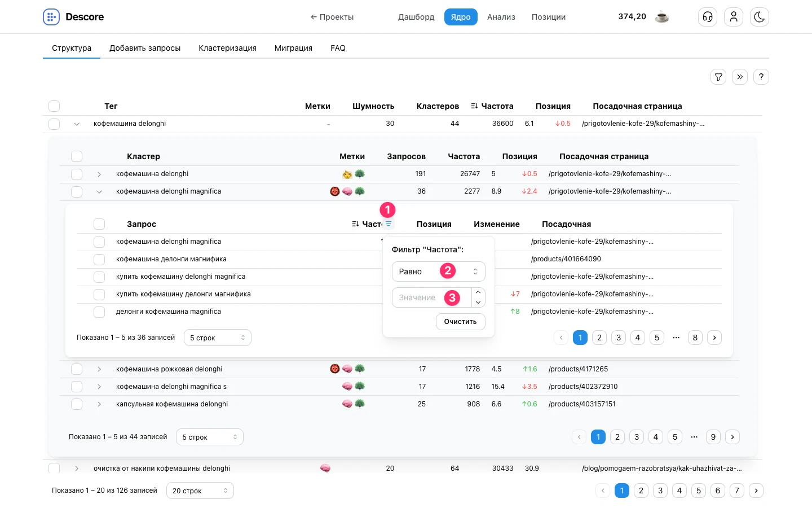Go to page 9 in cluster pagination
Image resolution: width=812 pixels, height=508 pixels.
[x=713, y=437]
